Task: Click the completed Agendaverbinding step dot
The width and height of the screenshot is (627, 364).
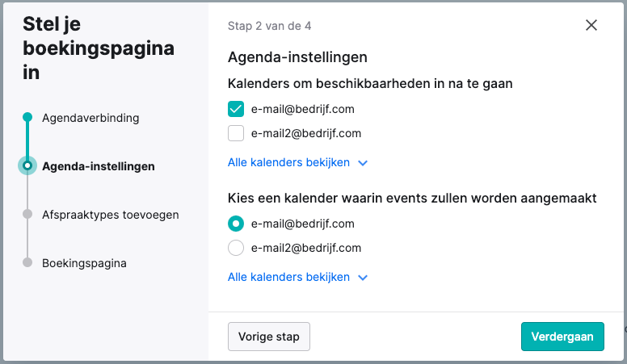Action: pyautogui.click(x=27, y=117)
